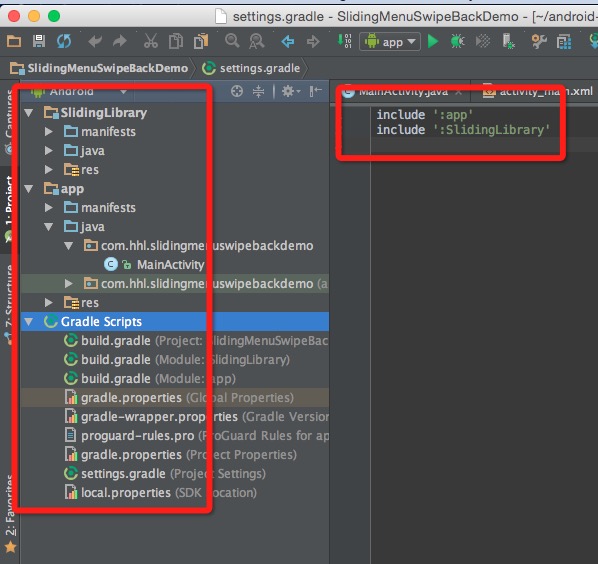Select MainActivity class in tree
Screen dimensions: 598x564
170,265
